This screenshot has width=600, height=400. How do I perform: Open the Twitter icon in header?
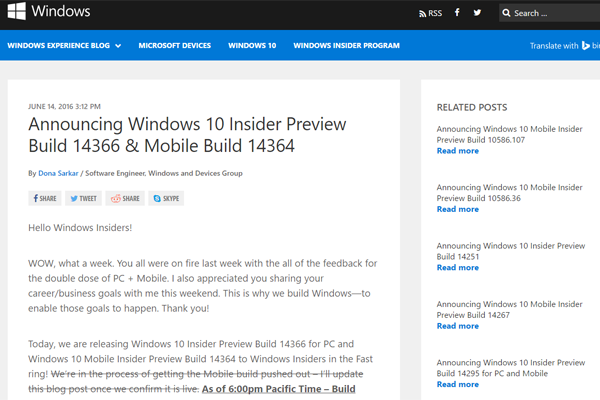point(477,13)
